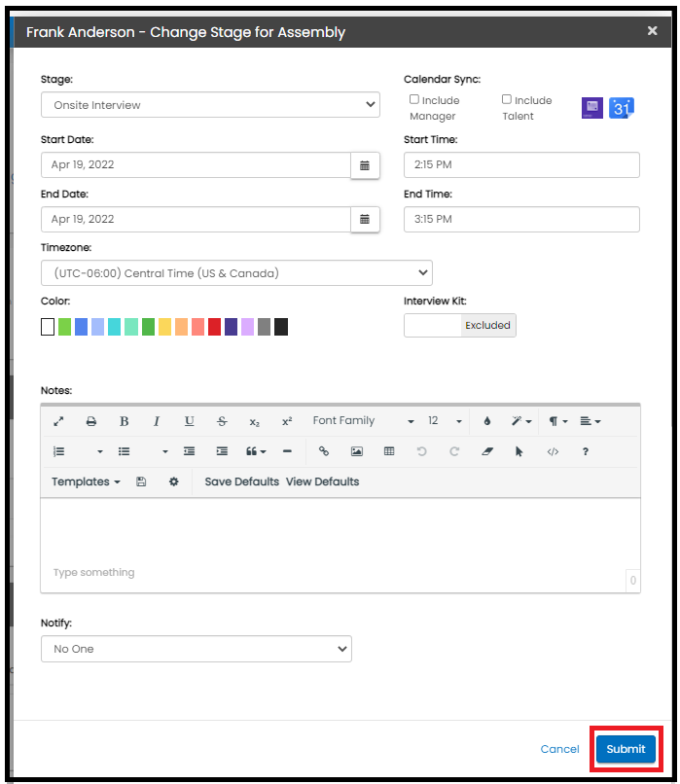This screenshot has height=784, width=680.
Task: Open the ordered list style arrow
Action: click(x=100, y=451)
